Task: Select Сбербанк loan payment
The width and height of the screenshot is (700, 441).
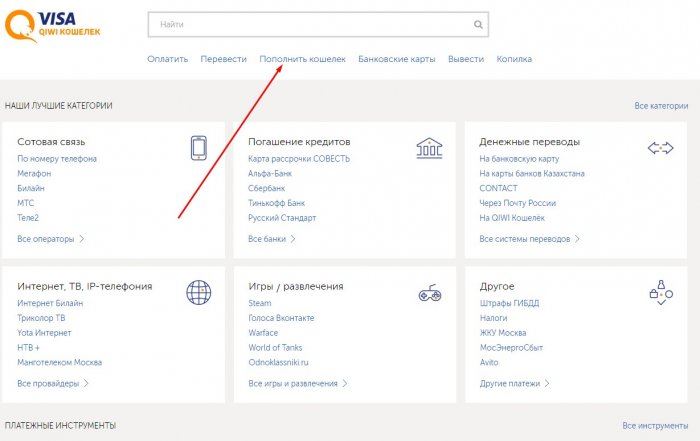Action: coord(266,188)
